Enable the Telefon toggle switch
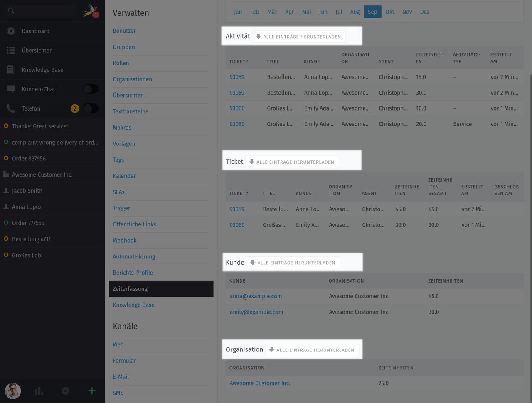Image resolution: width=532 pixels, height=403 pixels. click(x=90, y=108)
